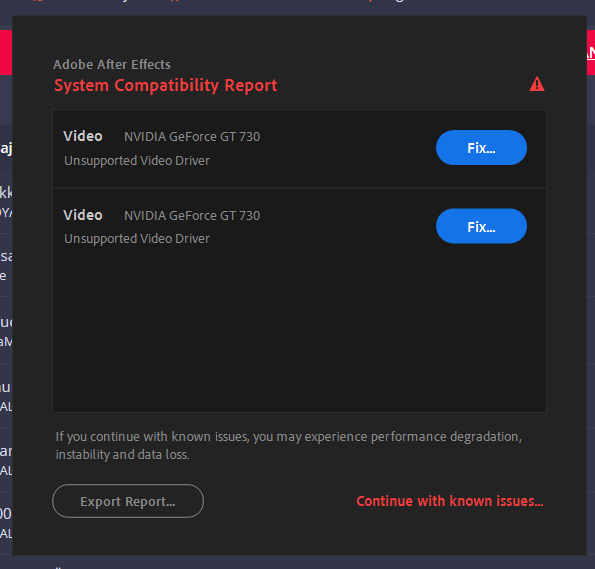Select the first Video label
595x569 pixels.
83,136
